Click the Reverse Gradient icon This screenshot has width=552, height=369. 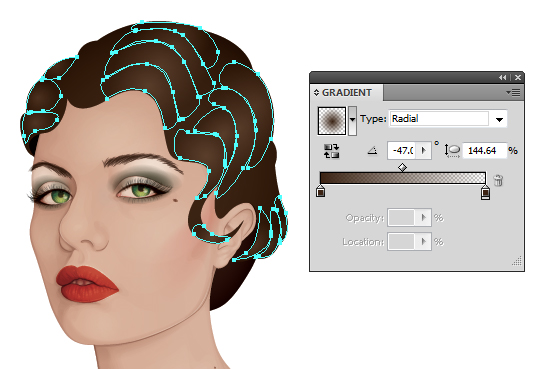(x=331, y=151)
